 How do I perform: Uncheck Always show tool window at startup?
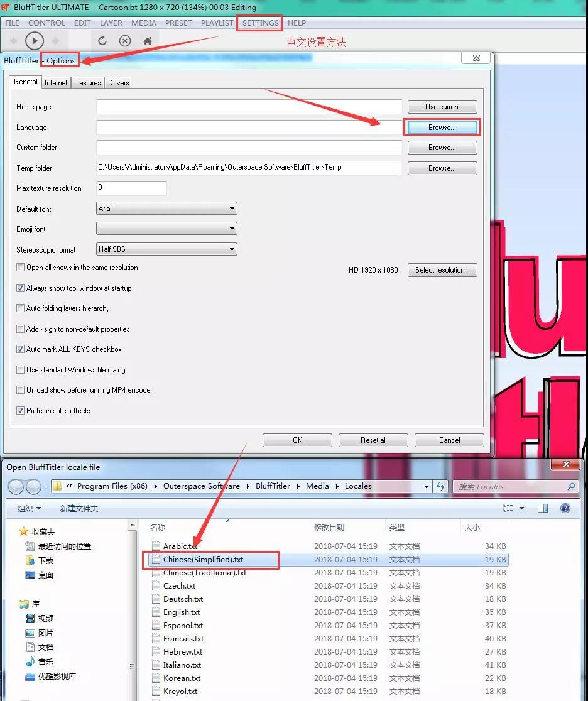[20, 288]
